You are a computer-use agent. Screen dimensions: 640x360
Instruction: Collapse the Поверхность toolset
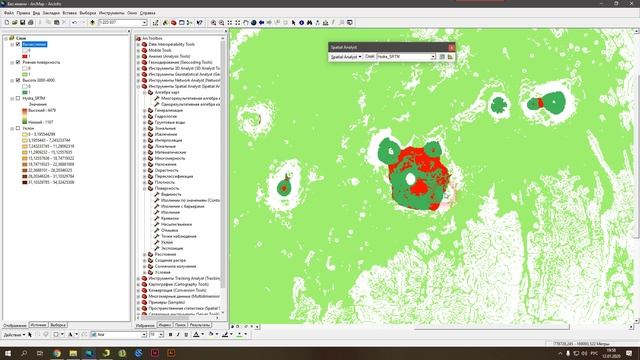(144, 189)
